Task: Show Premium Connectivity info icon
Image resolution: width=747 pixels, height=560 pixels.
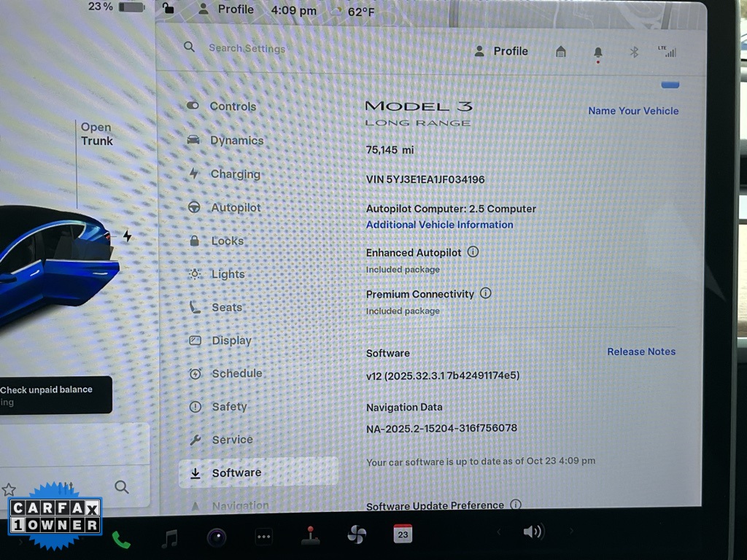Action: 486,293
